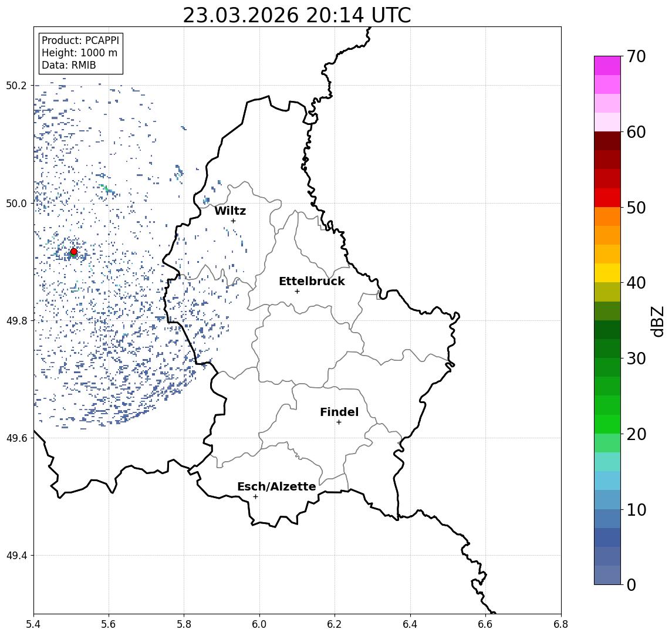Click the Wiltz city label
The width and height of the screenshot is (672, 636).
pos(230,211)
